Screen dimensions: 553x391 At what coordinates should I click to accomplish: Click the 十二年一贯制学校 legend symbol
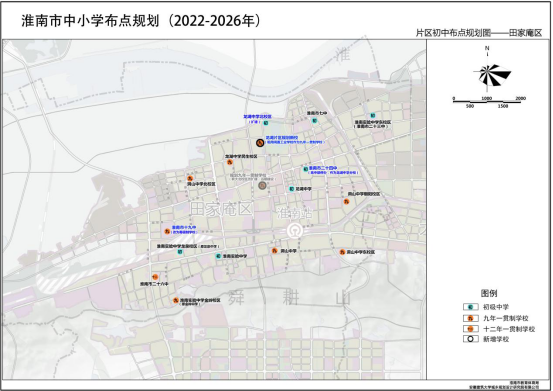(470, 329)
